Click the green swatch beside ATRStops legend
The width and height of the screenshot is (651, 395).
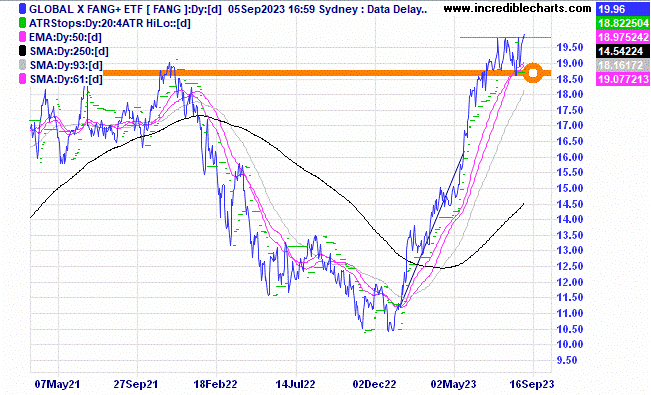[22, 23]
